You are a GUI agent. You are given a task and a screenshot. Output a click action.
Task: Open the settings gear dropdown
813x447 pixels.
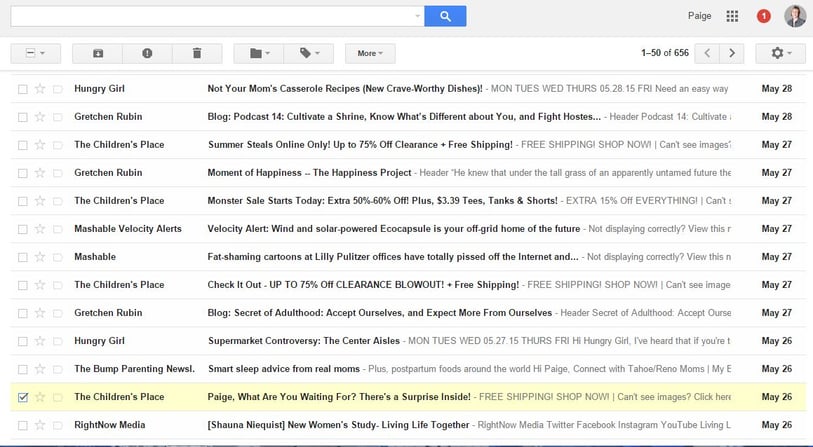click(x=780, y=53)
